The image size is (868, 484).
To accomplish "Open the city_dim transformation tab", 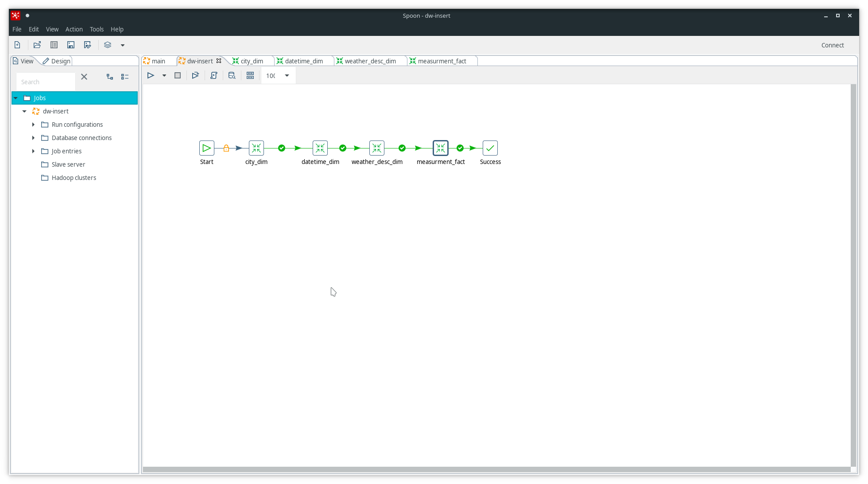I will point(252,61).
